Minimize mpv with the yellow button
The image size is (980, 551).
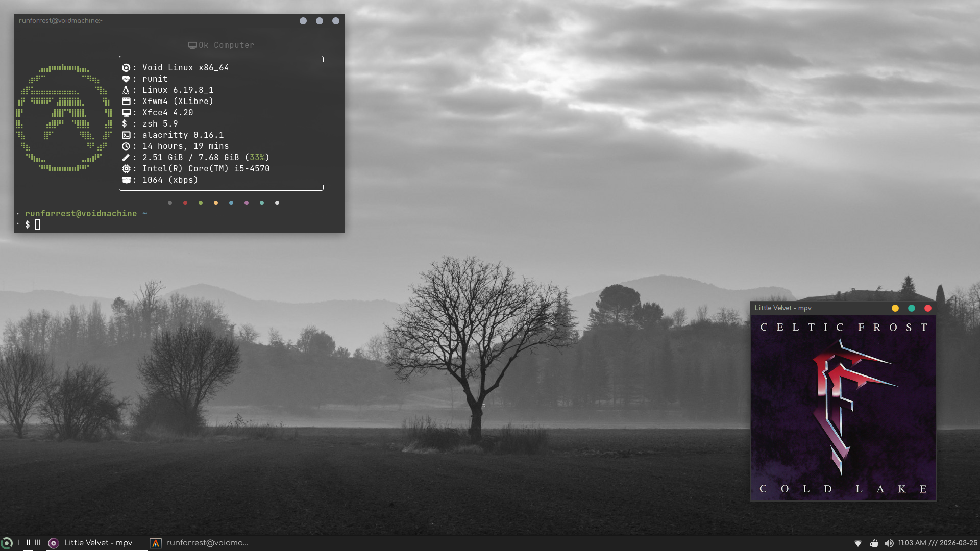pos(895,308)
